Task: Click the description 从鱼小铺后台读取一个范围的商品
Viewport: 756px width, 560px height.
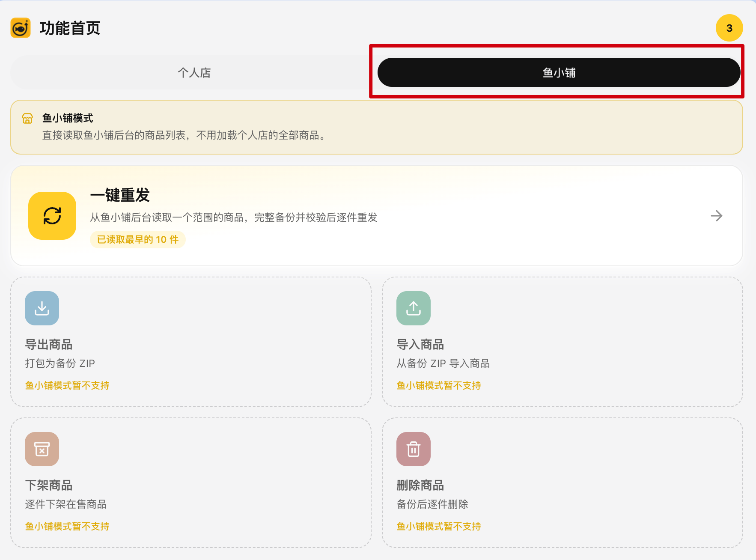Action: 234,217
